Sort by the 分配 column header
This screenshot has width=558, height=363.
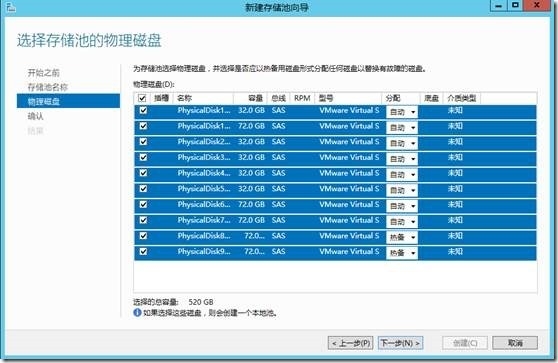[401, 98]
